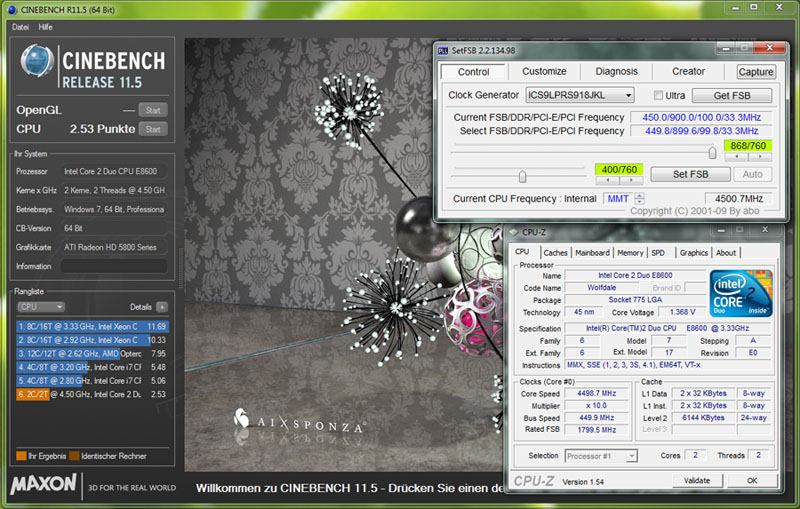Start the OpenGL benchmark
The width and height of the screenshot is (800, 509).
(x=153, y=110)
